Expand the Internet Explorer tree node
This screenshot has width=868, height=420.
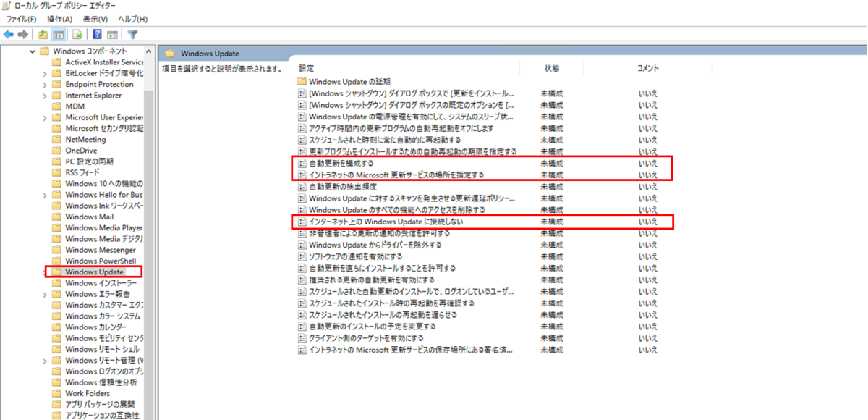click(45, 95)
